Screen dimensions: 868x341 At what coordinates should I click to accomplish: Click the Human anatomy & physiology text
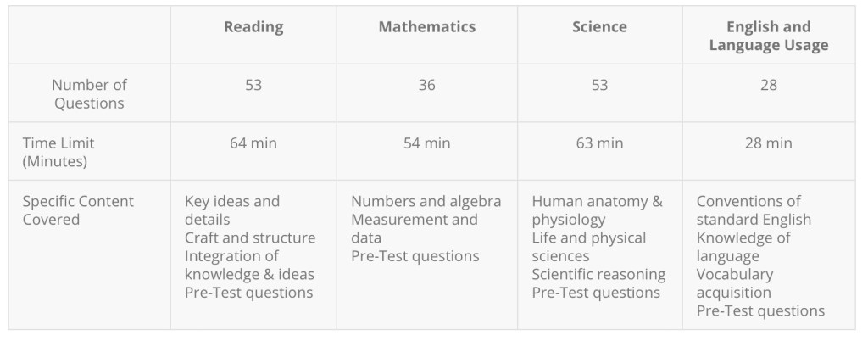[597, 210]
